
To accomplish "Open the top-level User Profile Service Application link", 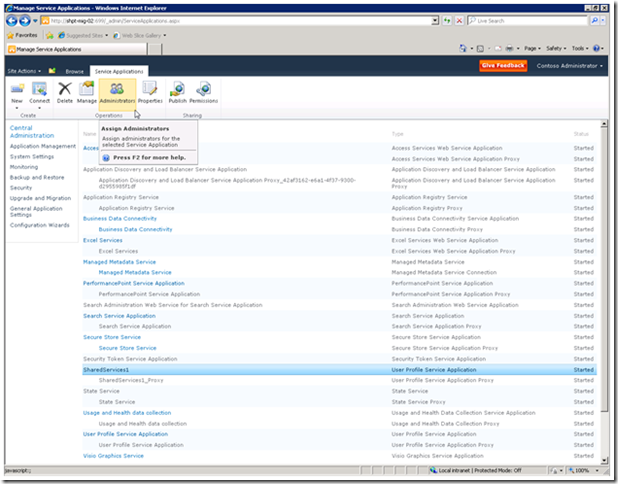I will click(125, 434).
